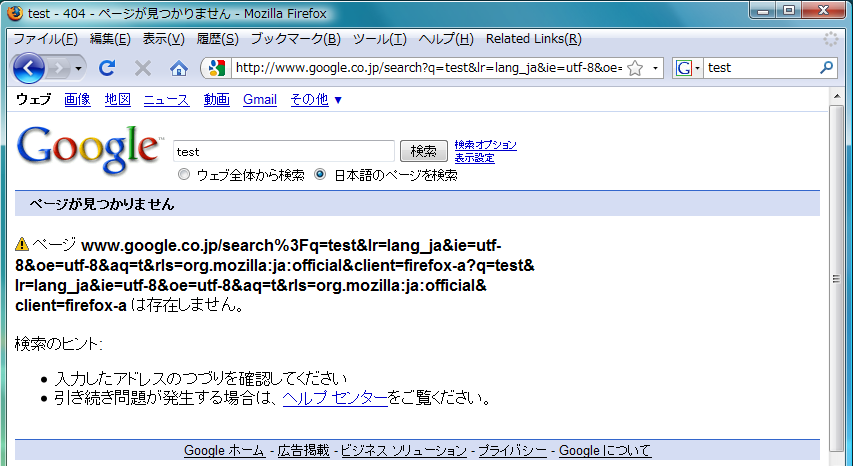Open the back/forward history dropdown arrow
853x466 pixels.
[x=78, y=69]
